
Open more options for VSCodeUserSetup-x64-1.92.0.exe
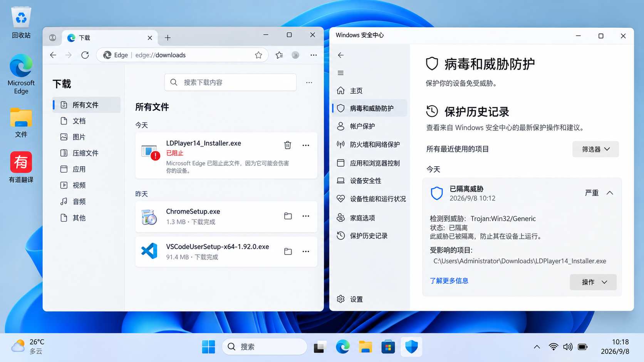(x=306, y=251)
